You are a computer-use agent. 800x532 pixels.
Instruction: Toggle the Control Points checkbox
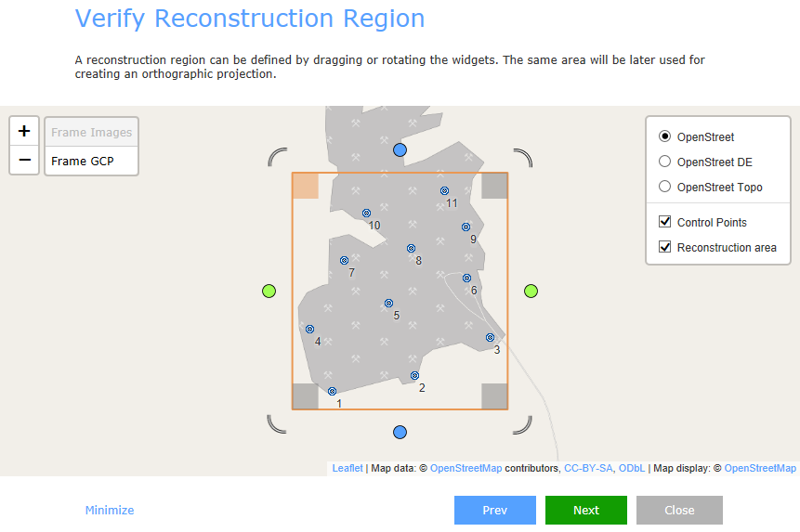click(664, 222)
